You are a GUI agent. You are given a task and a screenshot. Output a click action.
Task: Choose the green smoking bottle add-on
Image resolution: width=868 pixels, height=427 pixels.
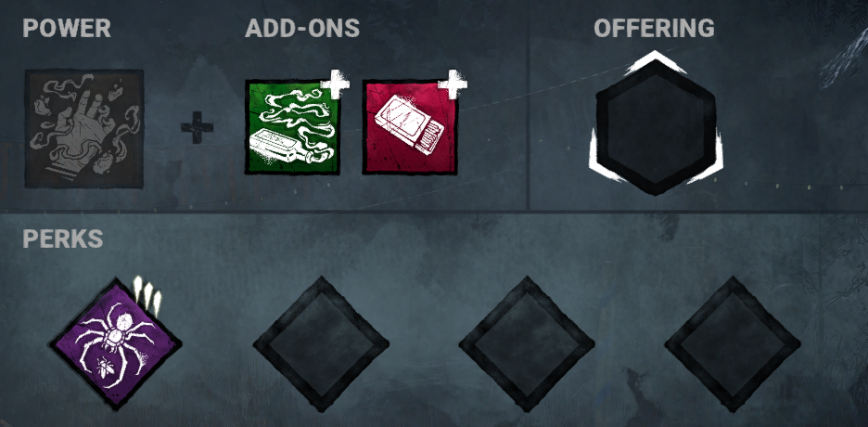click(x=293, y=127)
